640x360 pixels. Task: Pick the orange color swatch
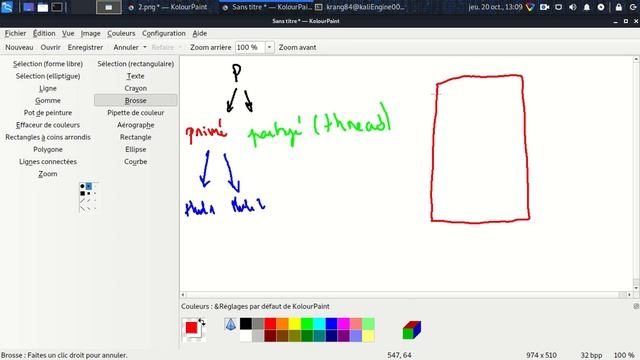pos(282,324)
